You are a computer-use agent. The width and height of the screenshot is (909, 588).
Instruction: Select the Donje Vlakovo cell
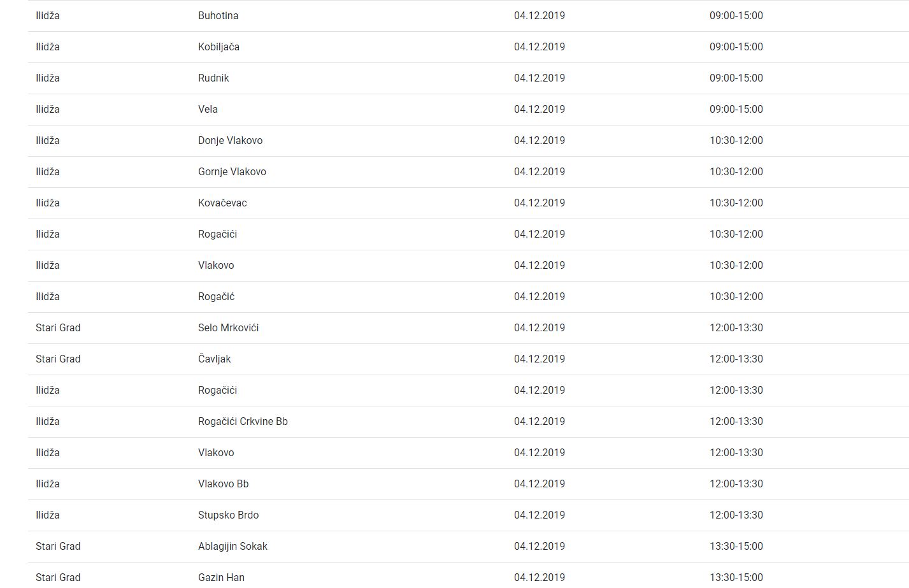click(230, 140)
